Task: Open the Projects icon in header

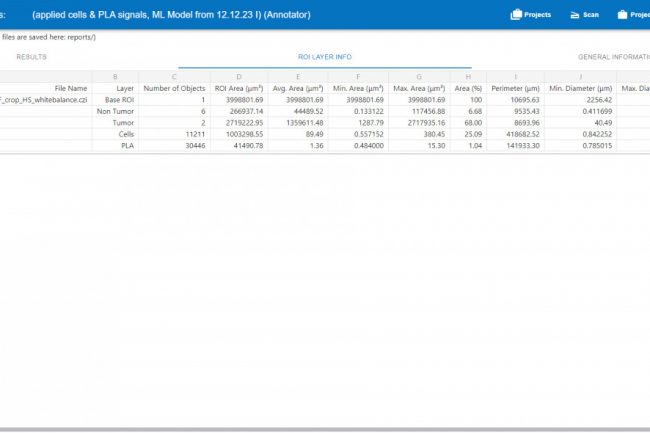Action: [531, 15]
